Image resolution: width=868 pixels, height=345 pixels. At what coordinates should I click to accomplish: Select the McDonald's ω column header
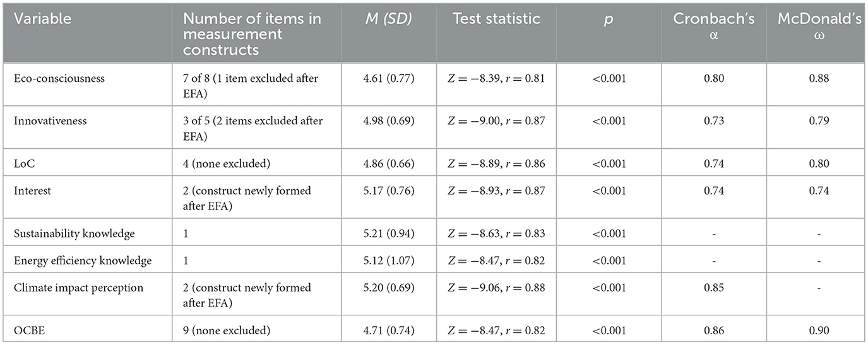pos(815,26)
